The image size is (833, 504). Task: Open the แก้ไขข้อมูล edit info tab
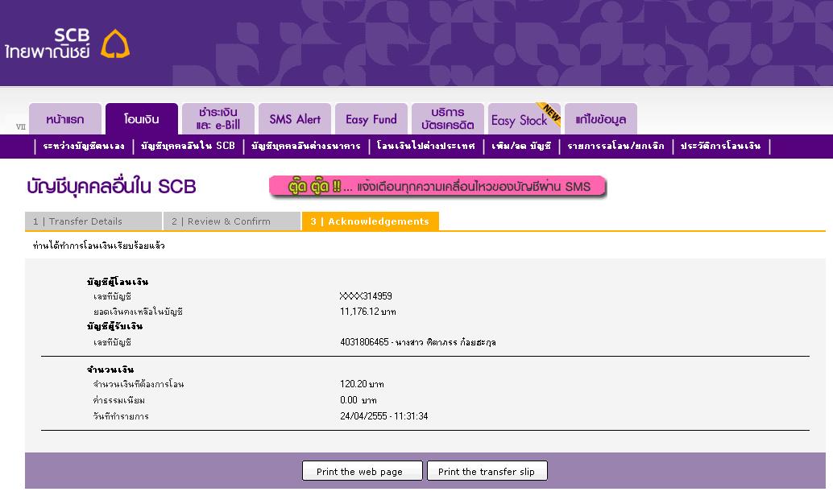click(601, 119)
